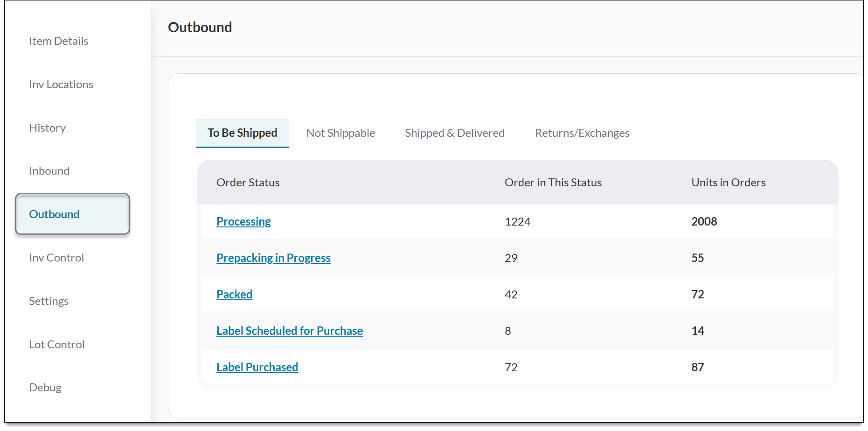Click the Label Purchased link
The image size is (868, 431).
257,367
